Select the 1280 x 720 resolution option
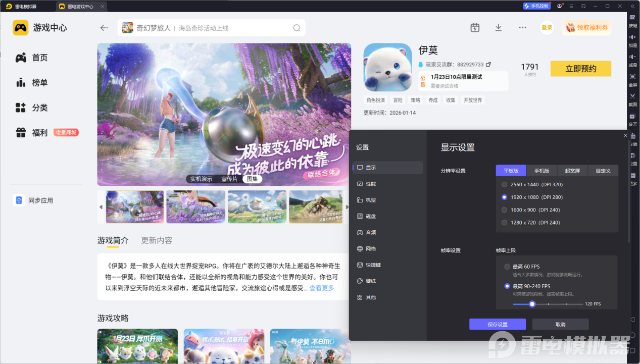The width and height of the screenshot is (640, 364). pos(504,223)
